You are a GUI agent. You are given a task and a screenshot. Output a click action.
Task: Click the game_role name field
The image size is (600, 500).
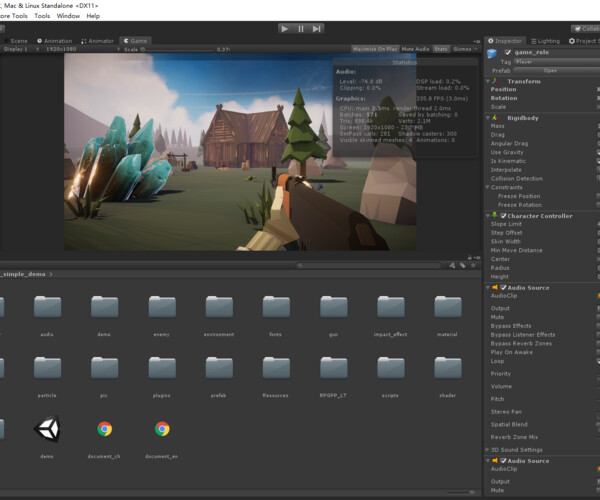click(x=557, y=52)
